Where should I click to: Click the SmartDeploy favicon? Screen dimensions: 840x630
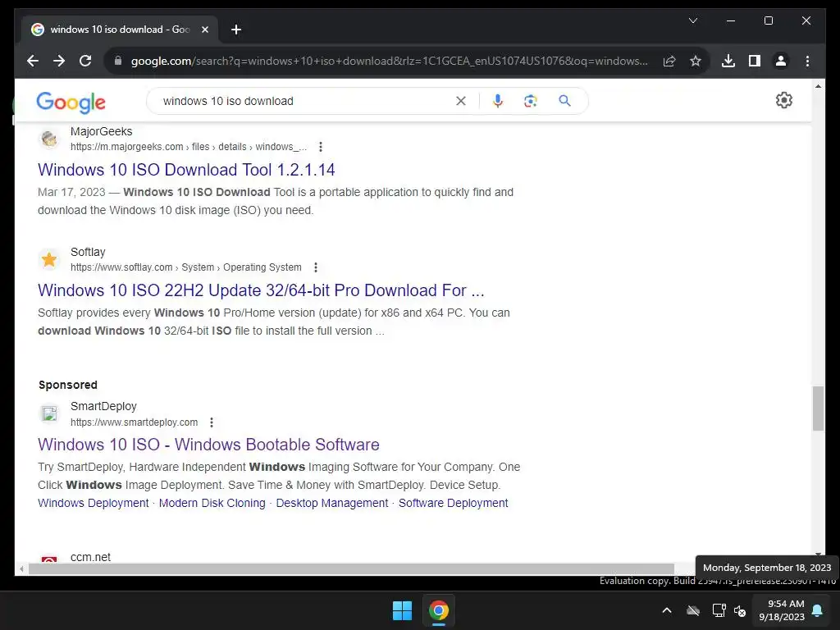tap(49, 413)
